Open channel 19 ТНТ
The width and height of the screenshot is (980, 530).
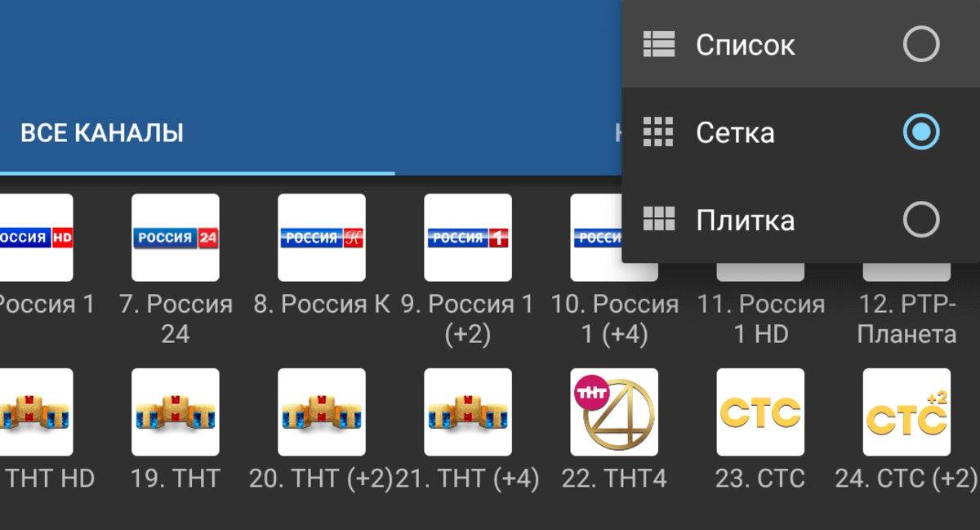pos(175,412)
